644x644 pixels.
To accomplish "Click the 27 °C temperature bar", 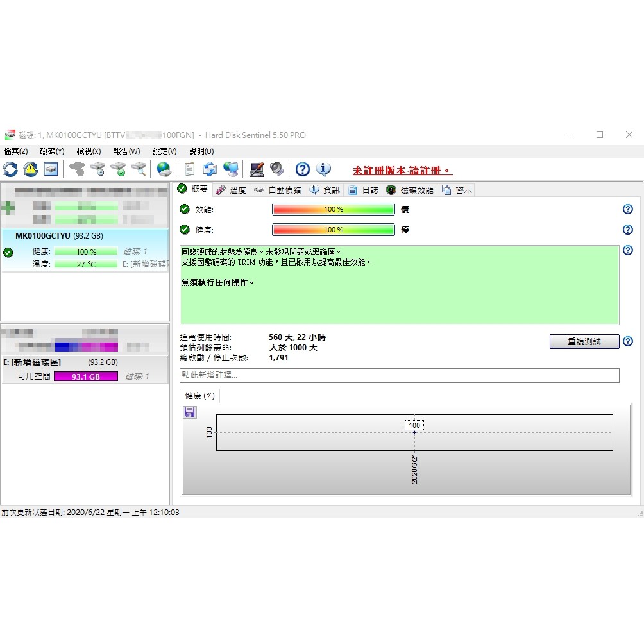I will point(86,264).
